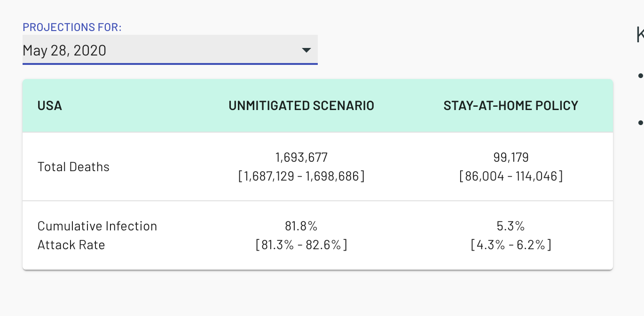Click the Cumulative Infection Attack Rate label

point(97,235)
